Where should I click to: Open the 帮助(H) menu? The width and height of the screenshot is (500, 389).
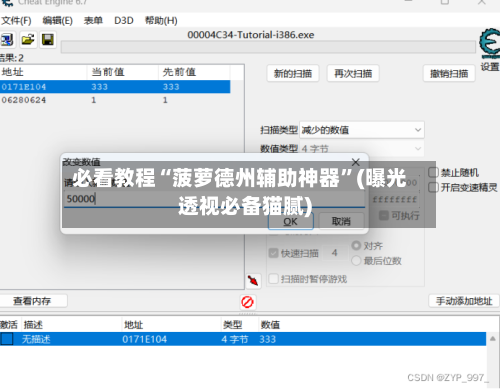161,21
